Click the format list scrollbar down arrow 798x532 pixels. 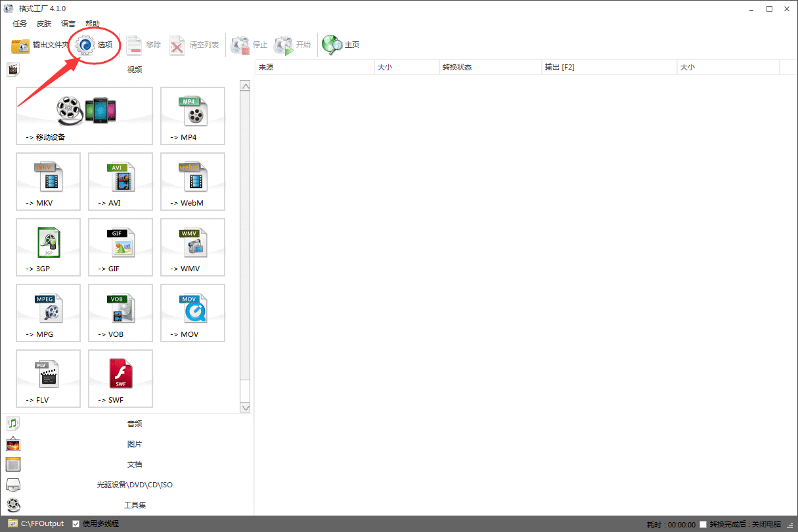(246, 407)
